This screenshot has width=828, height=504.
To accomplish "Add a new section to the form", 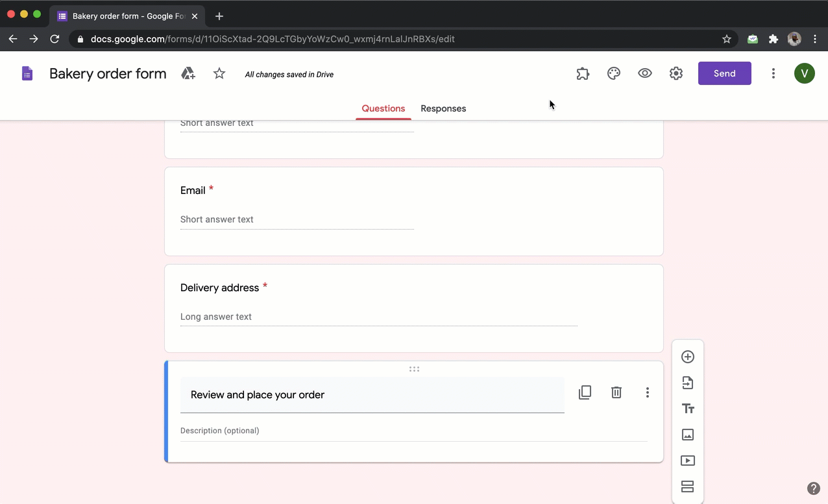I will click(x=687, y=486).
